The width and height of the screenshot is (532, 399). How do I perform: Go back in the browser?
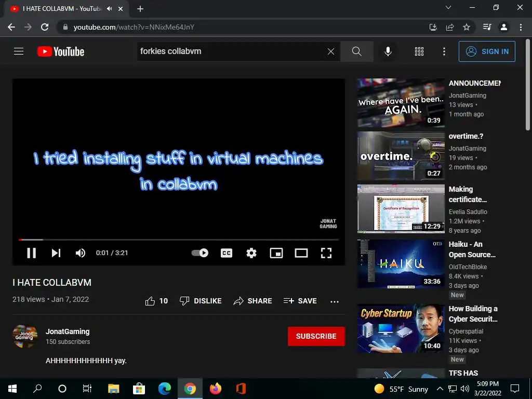coord(11,27)
